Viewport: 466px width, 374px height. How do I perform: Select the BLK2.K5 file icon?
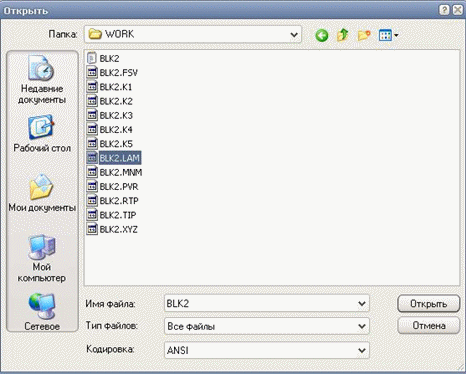pyautogui.click(x=91, y=144)
